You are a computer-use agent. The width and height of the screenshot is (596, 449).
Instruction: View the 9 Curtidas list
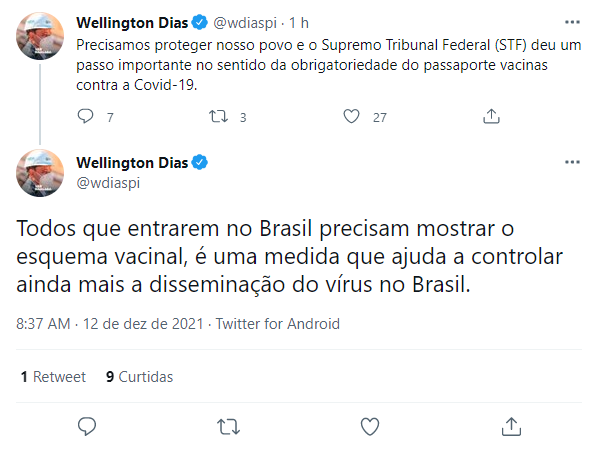(139, 377)
